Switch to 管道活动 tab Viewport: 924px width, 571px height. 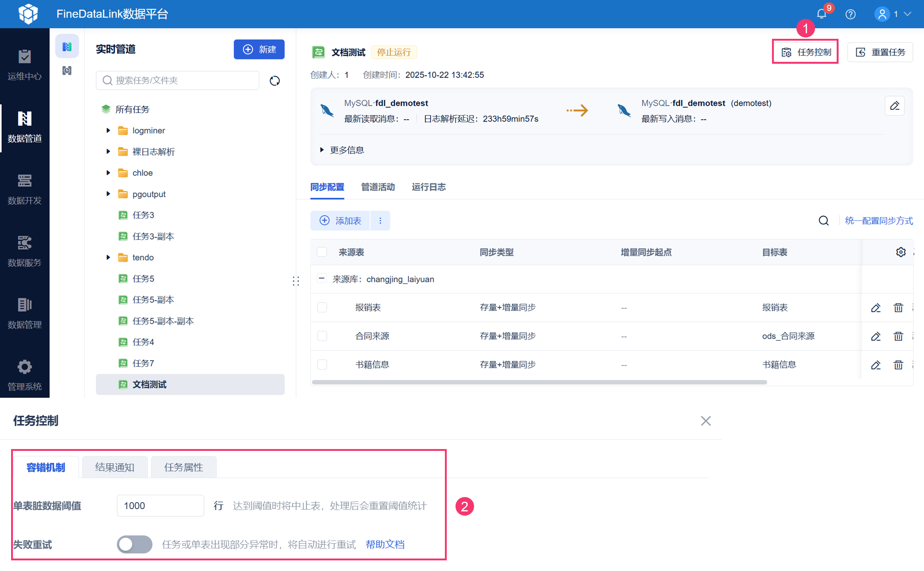tap(377, 187)
